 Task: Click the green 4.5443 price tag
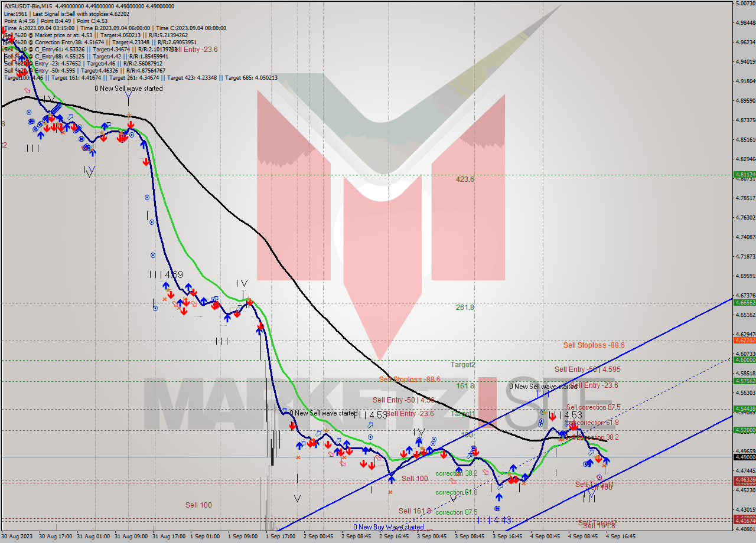(744, 408)
